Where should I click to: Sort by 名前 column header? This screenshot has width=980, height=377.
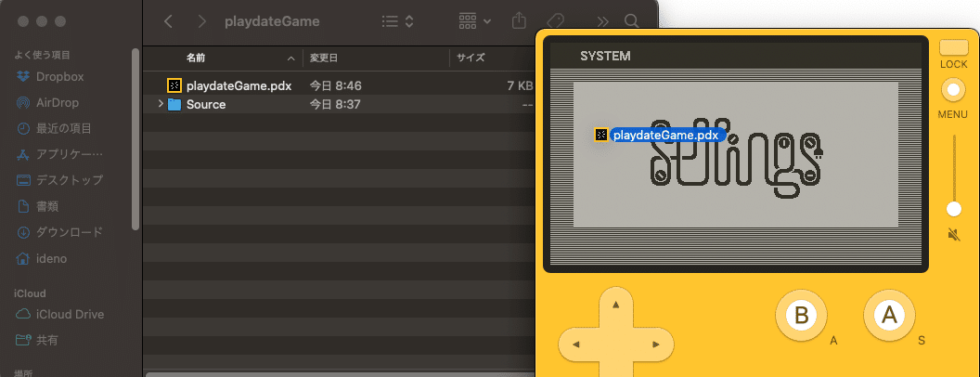coord(196,58)
